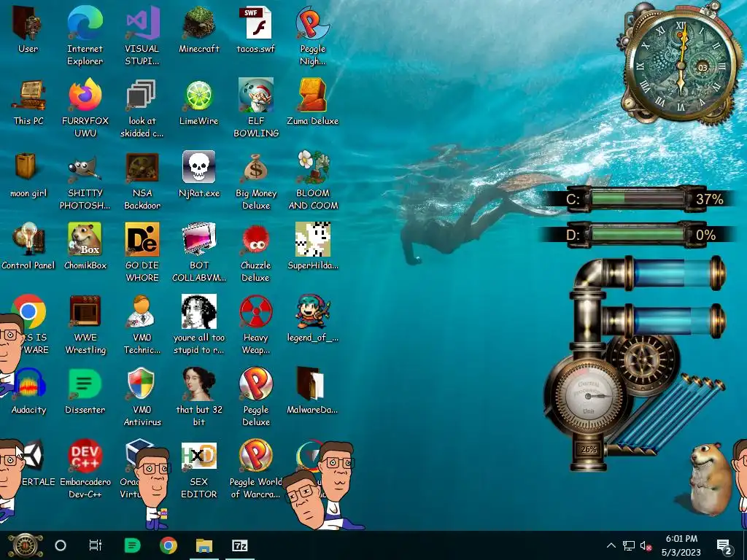Launch Internet Explorer Edge shortcut
This screenshot has width=747, height=560.
point(85,36)
